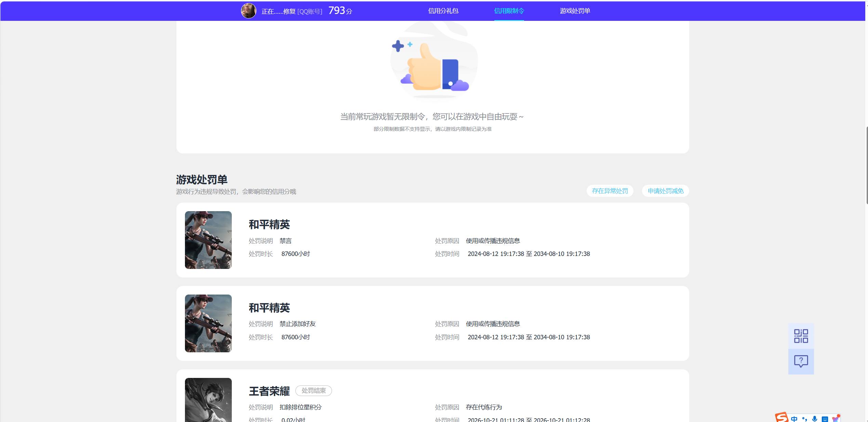This screenshot has width=868, height=422.
Task: Click the 王者荣耀 game thumbnail
Action: (x=208, y=400)
